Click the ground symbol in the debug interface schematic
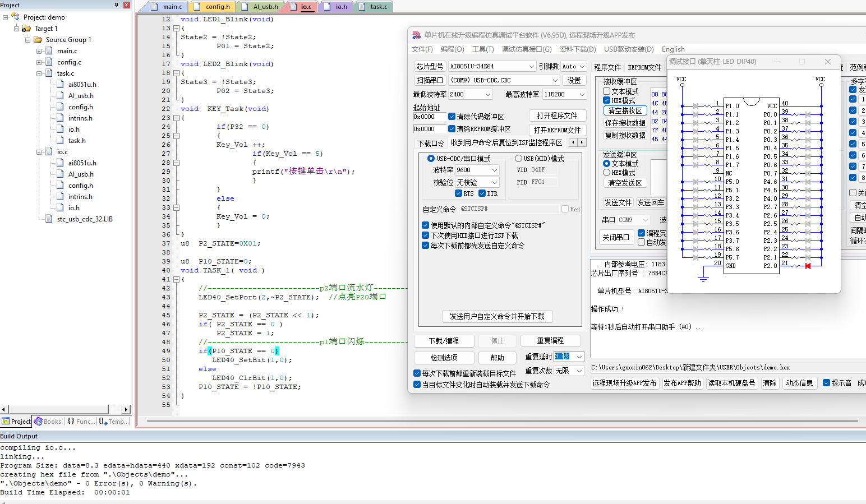This screenshot has width=866, height=504. click(703, 279)
